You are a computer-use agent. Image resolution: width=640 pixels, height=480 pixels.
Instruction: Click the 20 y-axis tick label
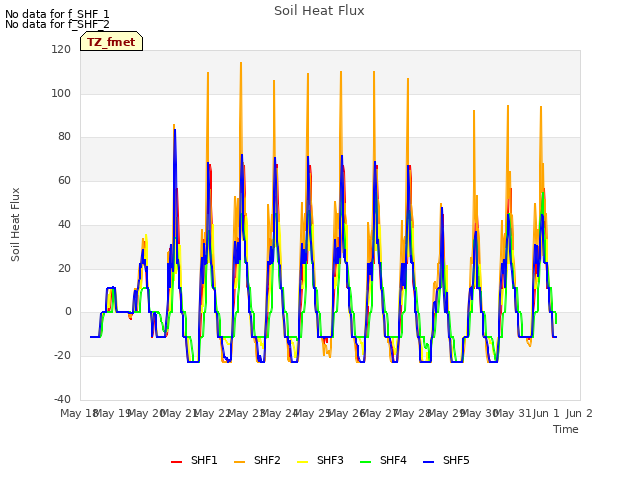64,269
